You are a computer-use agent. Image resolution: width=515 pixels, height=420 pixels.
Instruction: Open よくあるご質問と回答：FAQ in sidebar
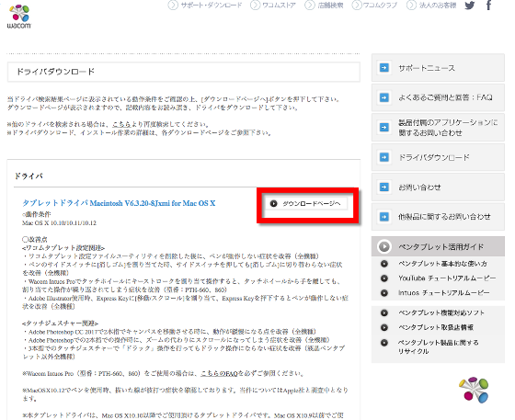tap(438, 97)
